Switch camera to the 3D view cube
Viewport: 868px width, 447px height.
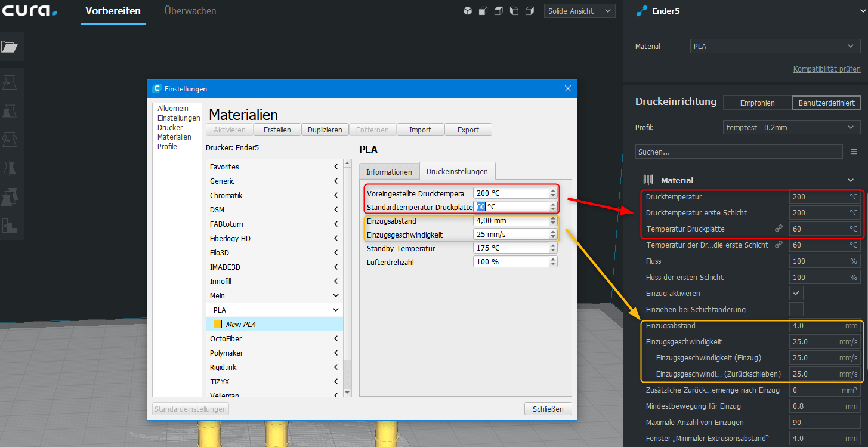point(468,11)
